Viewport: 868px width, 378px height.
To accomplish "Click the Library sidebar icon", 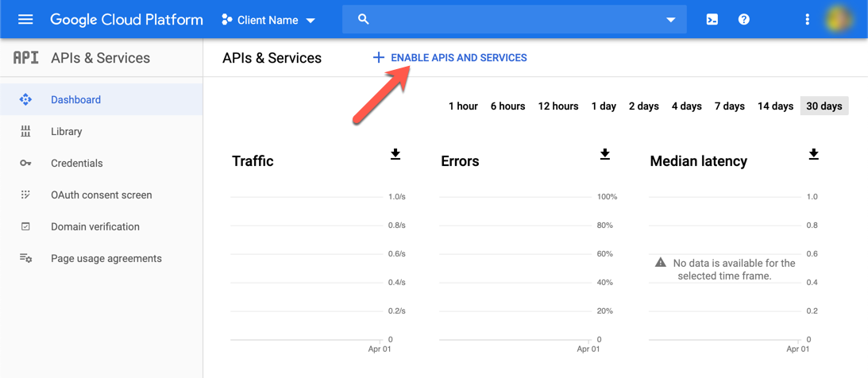I will pyautogui.click(x=25, y=132).
